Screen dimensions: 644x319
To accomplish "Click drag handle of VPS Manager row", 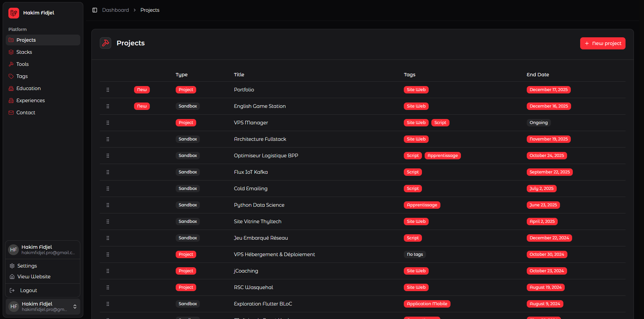I will [x=108, y=123].
